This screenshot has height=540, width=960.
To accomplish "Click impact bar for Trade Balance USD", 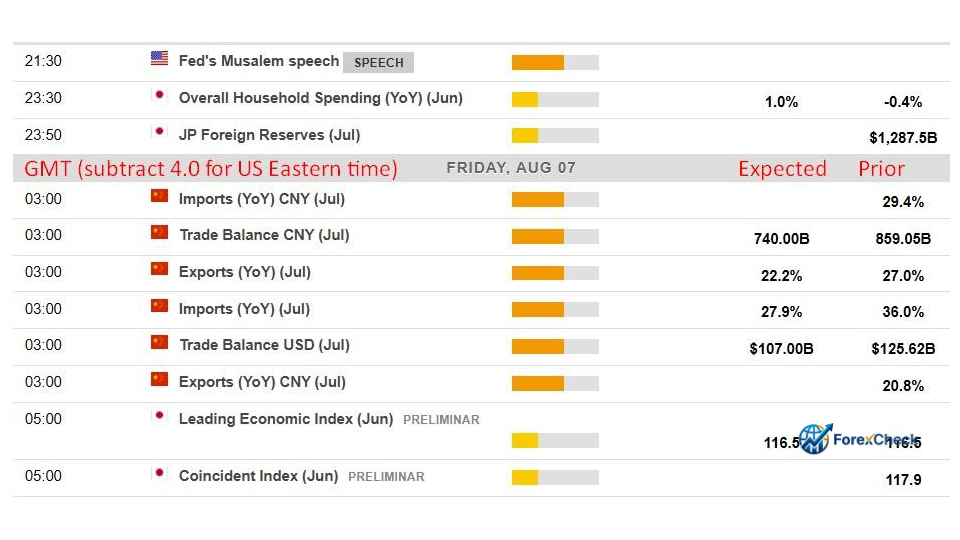I will pyautogui.click(x=555, y=347).
